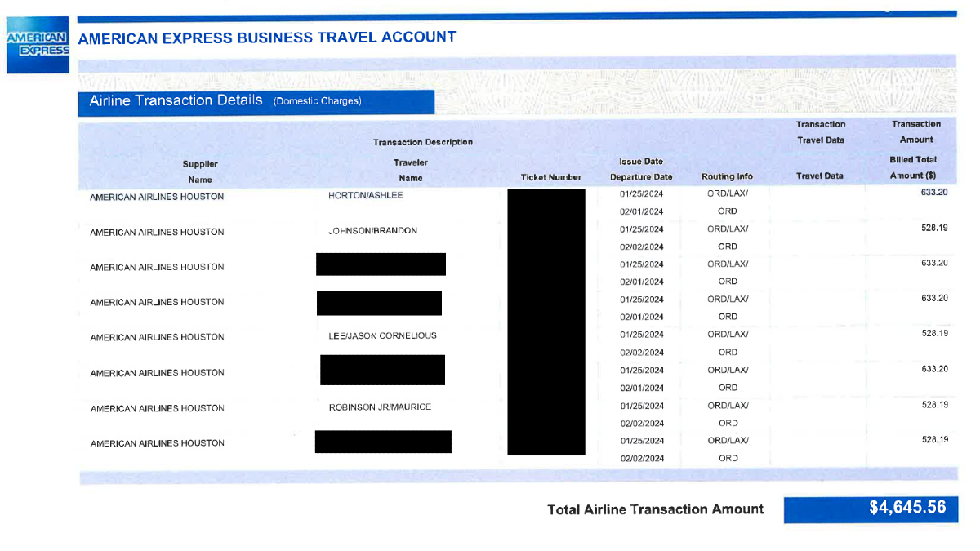Click the total amount $4,645.56 box
Viewport: 980px width, 551px height.
pos(870,509)
